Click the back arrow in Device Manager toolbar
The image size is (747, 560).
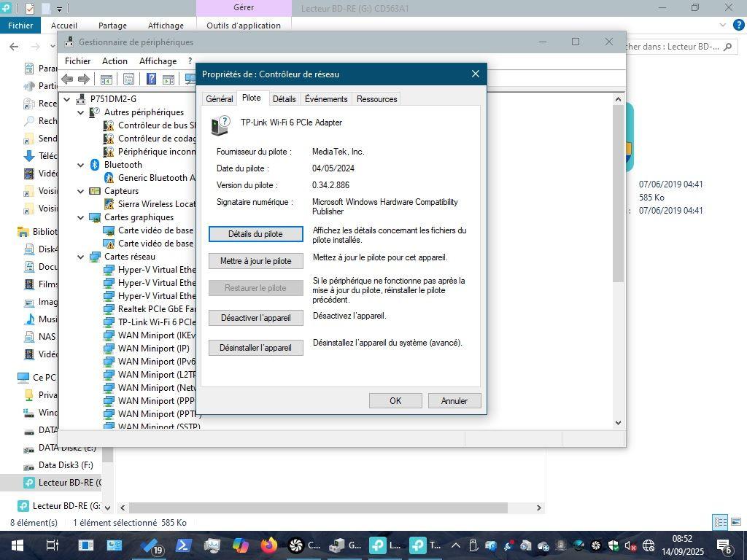(x=67, y=79)
